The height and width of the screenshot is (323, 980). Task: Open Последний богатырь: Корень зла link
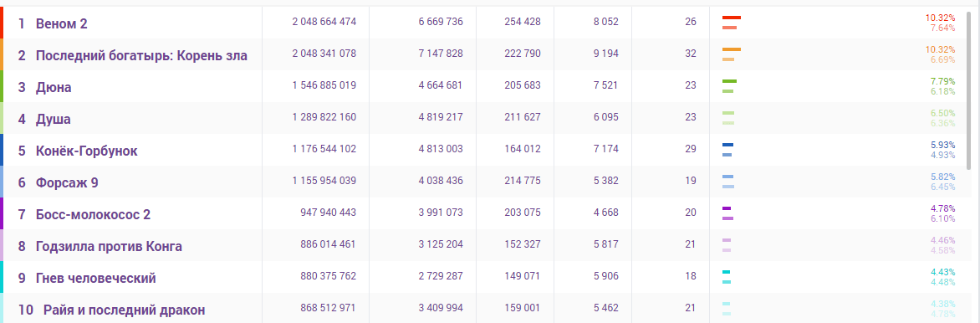point(141,56)
